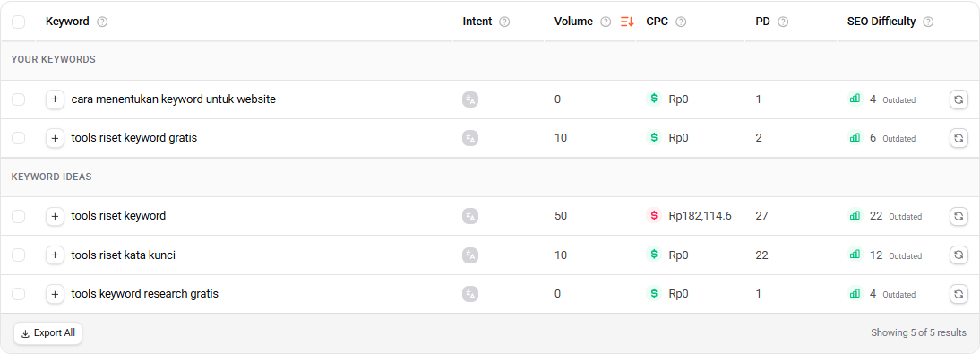Click Outdated label beside difficulty 6

(x=898, y=139)
